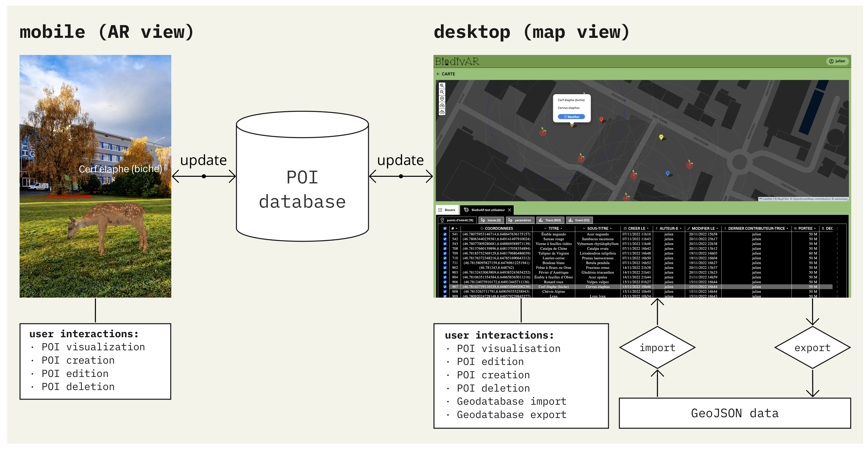
Task: Click the map zoom-out magnifier icon
Action: pyautogui.click(x=442, y=92)
